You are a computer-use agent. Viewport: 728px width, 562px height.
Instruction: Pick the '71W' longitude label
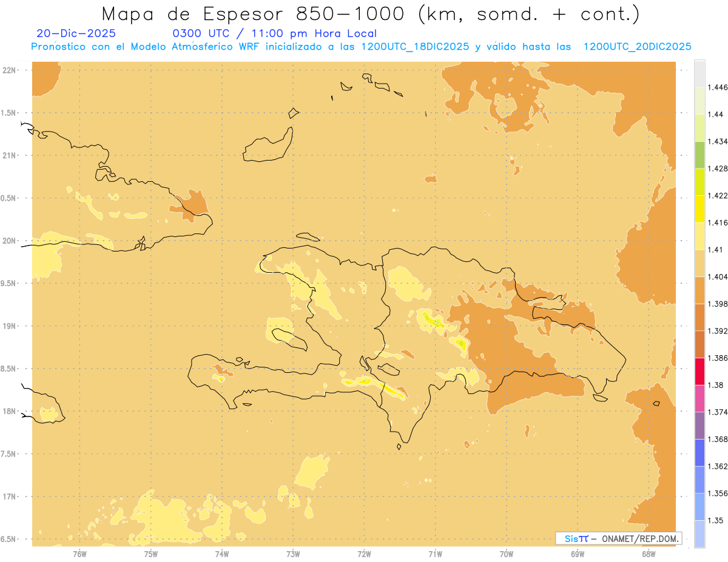[435, 554]
